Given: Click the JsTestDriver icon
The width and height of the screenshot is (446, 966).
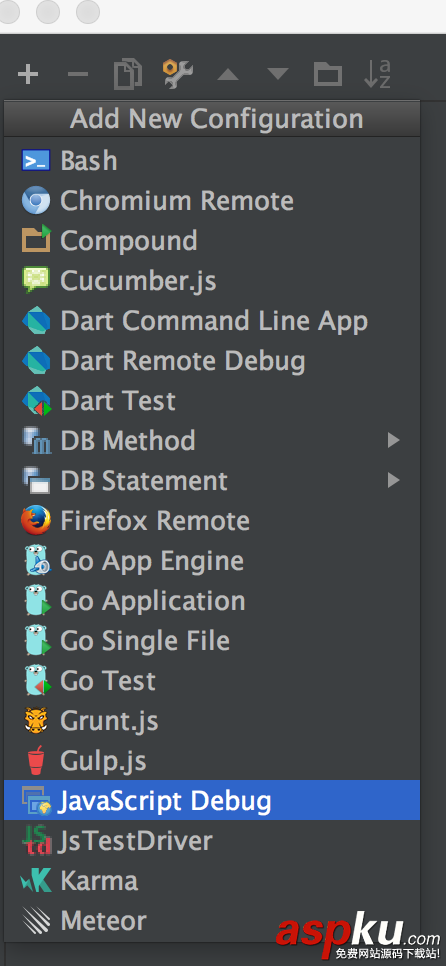Looking at the screenshot, I should (36, 840).
